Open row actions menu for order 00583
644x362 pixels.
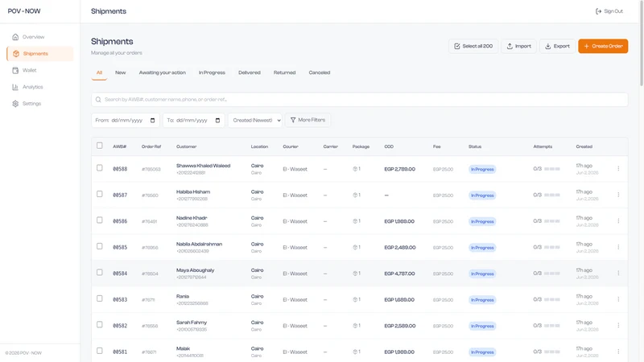(x=618, y=299)
